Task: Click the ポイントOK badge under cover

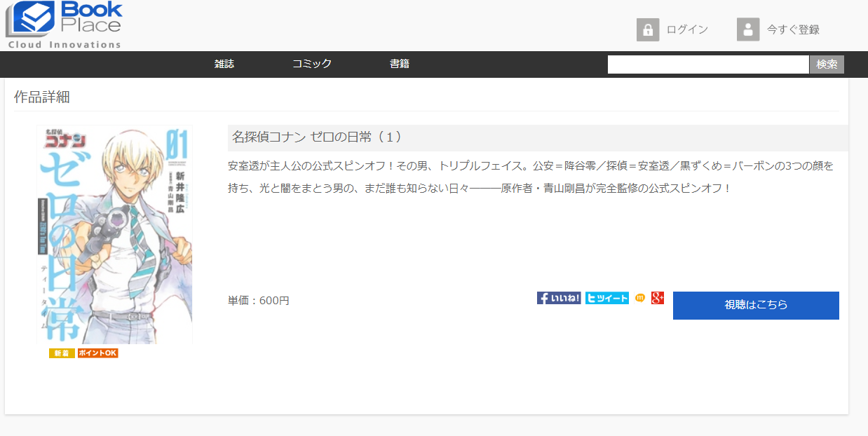Action: tap(98, 353)
